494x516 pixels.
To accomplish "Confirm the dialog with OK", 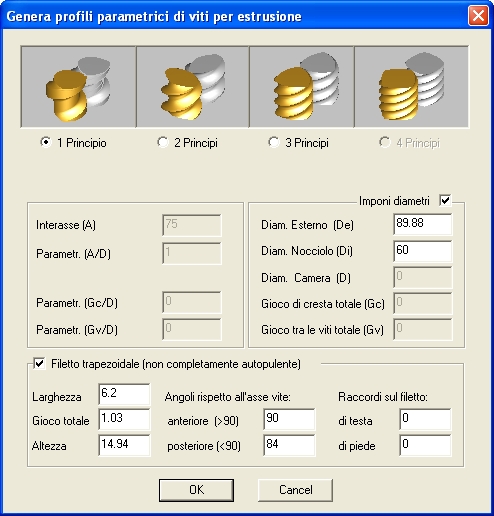I will pyautogui.click(x=196, y=490).
